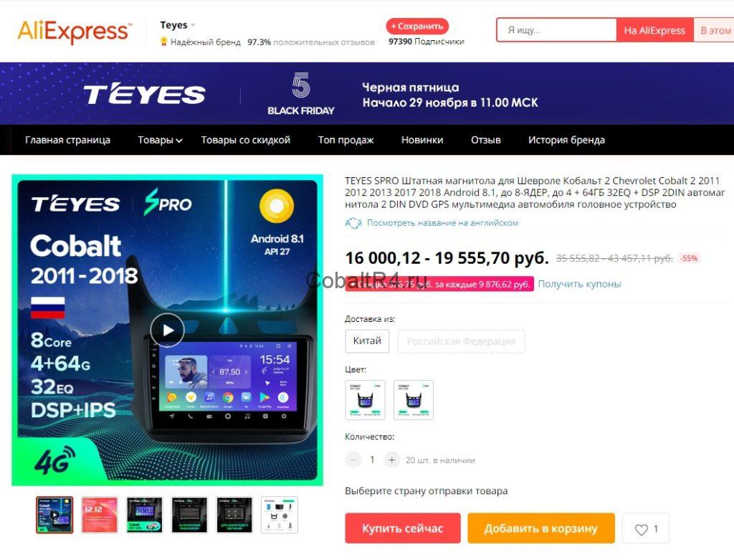This screenshot has height=560, width=734.
Task: Choose the first color variant
Action: click(365, 400)
